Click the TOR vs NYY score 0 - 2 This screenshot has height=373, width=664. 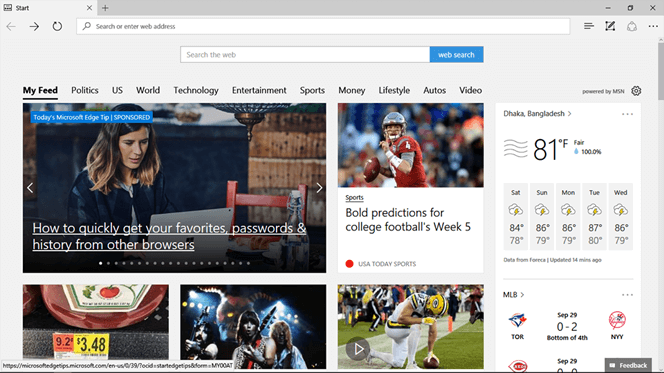click(567, 327)
